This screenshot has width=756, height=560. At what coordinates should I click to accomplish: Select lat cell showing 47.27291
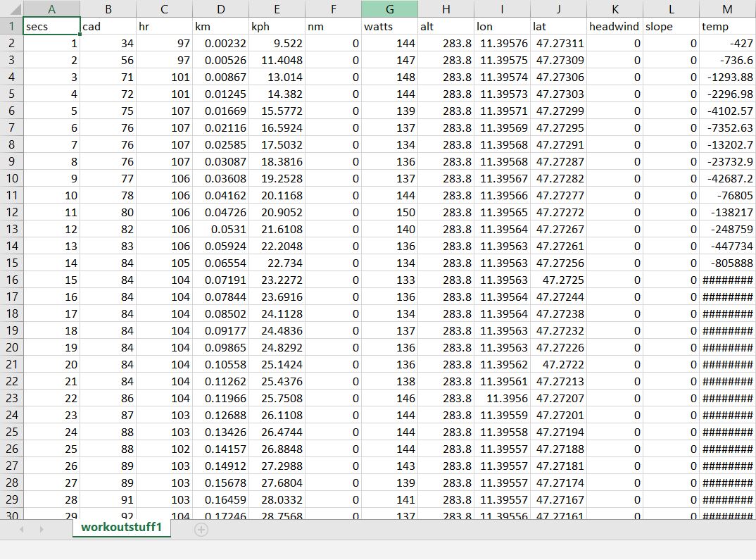pyautogui.click(x=559, y=144)
